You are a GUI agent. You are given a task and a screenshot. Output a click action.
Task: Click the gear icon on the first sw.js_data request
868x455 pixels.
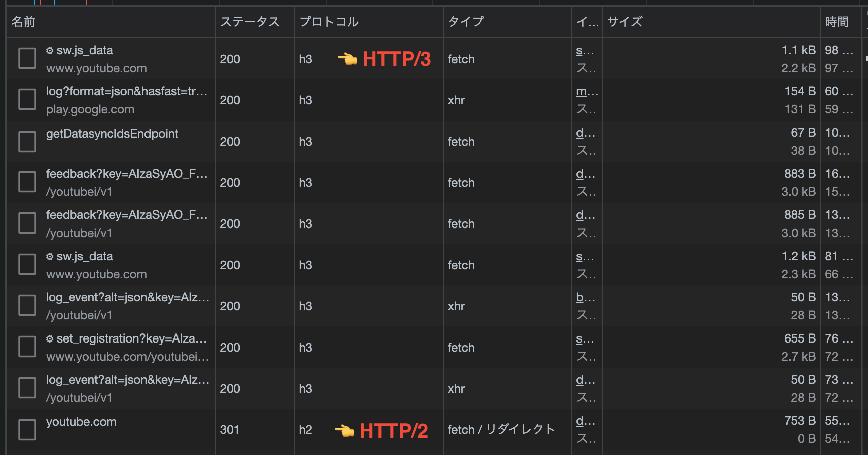click(49, 50)
